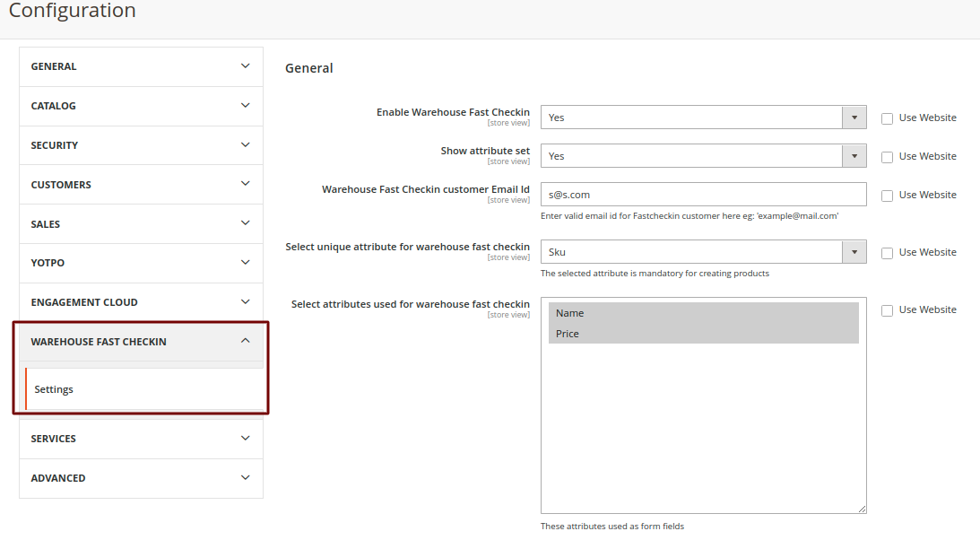Open Enable Warehouse Fast Checkin dropdown
The image size is (980, 540).
(x=703, y=118)
